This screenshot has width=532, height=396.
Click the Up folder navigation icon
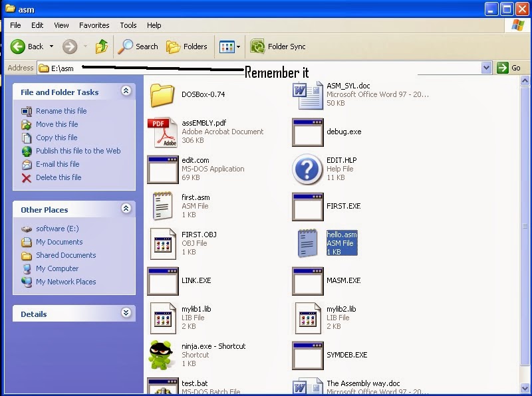[101, 47]
